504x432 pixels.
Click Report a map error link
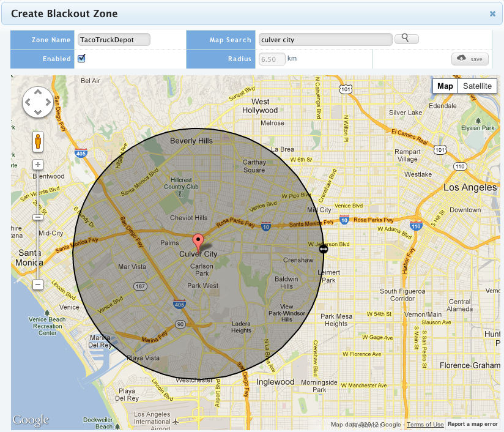(472, 424)
